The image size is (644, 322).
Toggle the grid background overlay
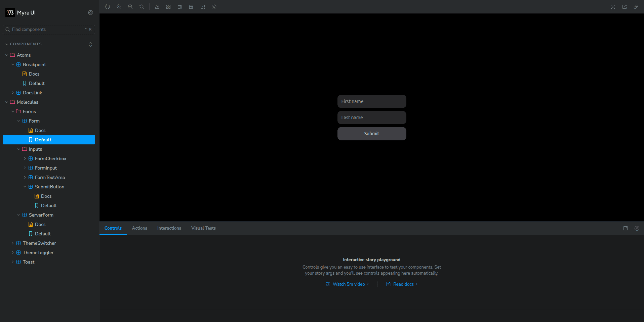pos(168,7)
